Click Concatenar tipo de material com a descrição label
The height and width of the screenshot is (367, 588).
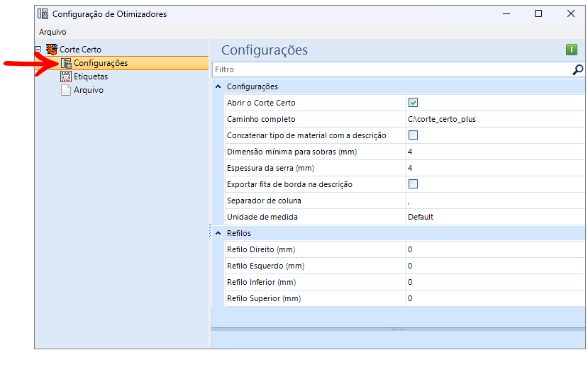pyautogui.click(x=306, y=135)
